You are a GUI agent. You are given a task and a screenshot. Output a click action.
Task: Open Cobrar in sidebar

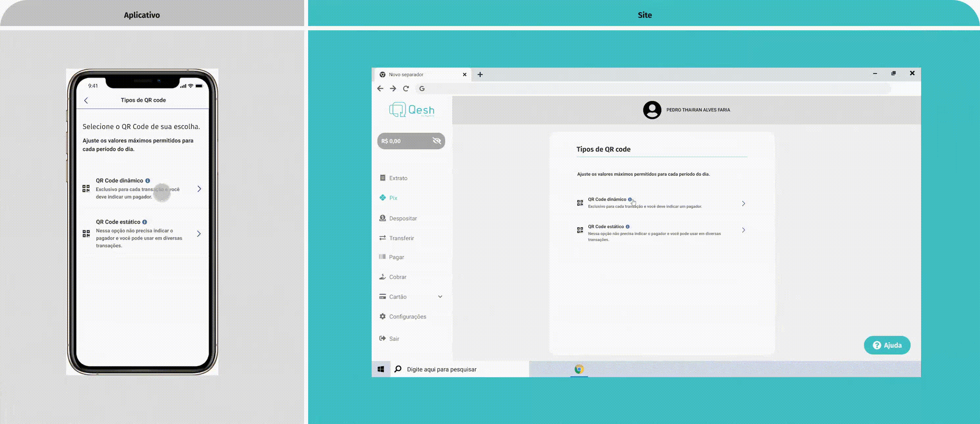397,277
